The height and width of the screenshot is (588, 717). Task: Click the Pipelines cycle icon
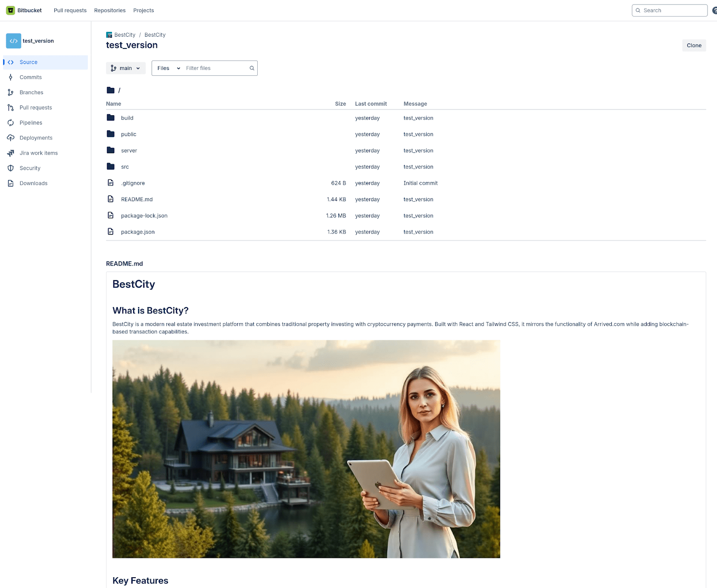click(x=11, y=123)
